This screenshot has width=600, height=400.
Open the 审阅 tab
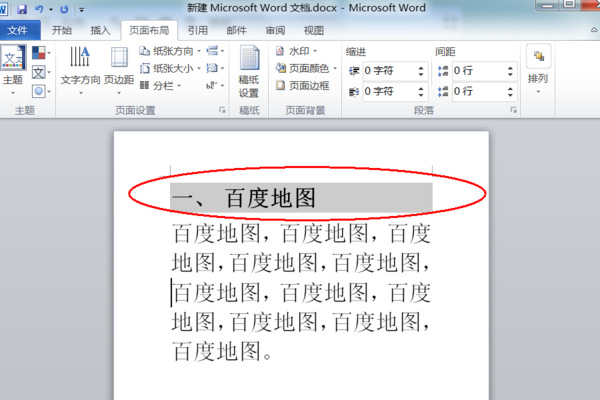click(x=275, y=30)
